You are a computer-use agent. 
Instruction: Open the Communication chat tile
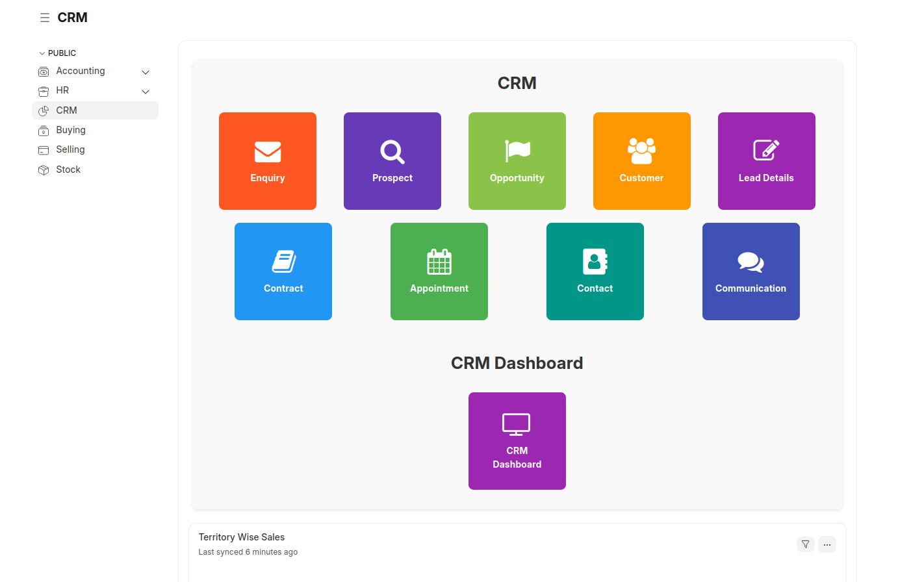click(x=751, y=271)
